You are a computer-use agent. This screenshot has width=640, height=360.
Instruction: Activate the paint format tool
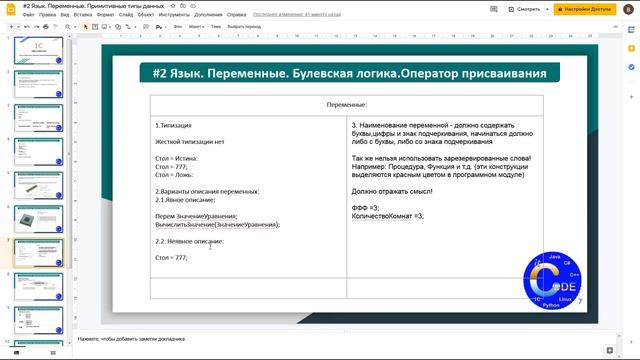click(55, 27)
